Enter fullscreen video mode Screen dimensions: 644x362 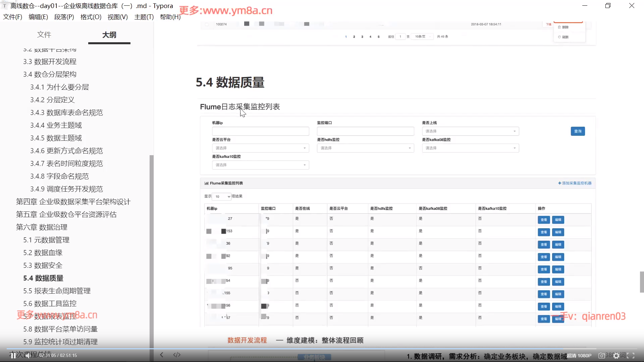coord(631,356)
